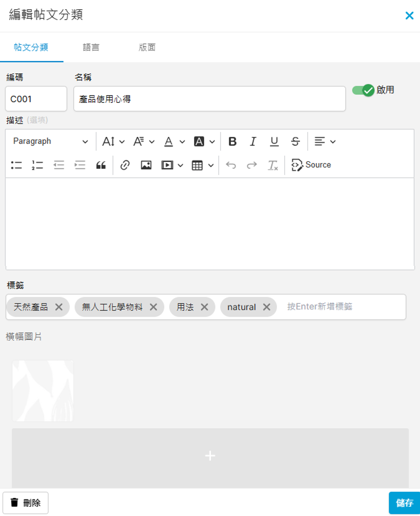Viewport: 420px width, 516px height.
Task: Expand the text alignment dropdown
Action: 333,142
